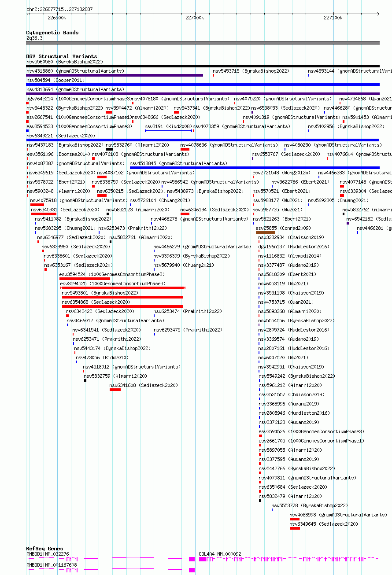Screen dimensions: 392x575
Task: Click the nsv4313694 gnomAD variant label
Action: [x=75, y=90]
